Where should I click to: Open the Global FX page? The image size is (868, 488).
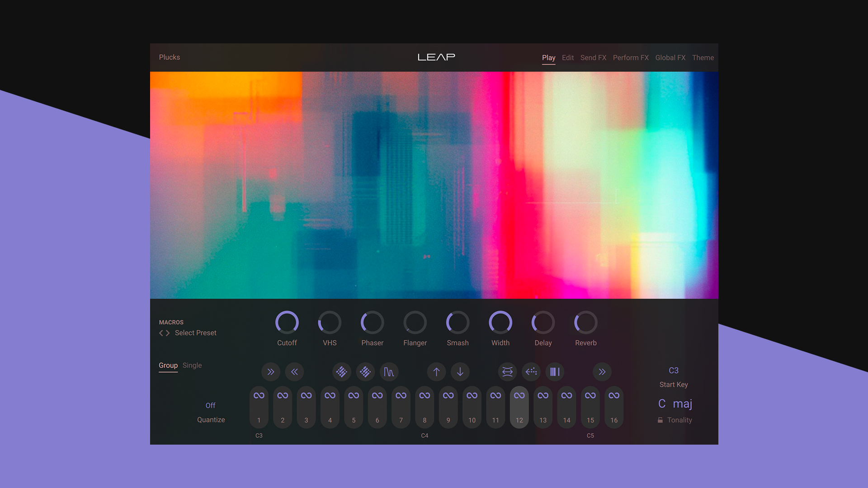tap(670, 57)
